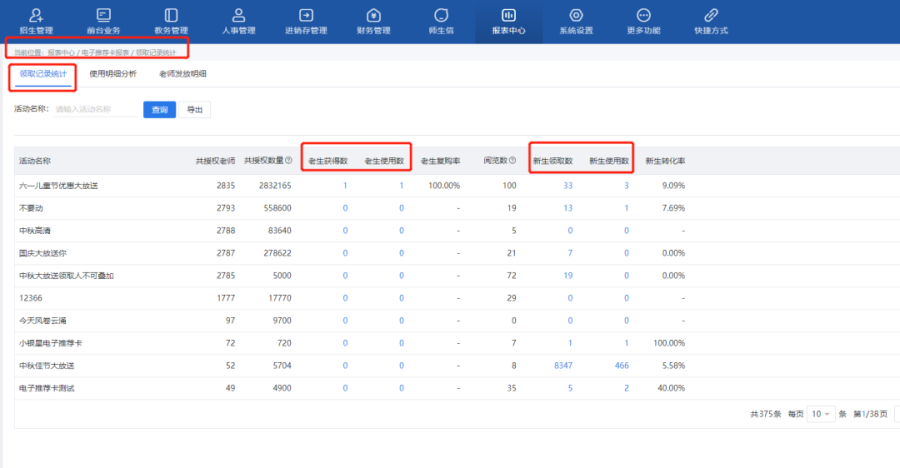
Task: Go to 财务管理 icon
Action: pyautogui.click(x=373, y=15)
